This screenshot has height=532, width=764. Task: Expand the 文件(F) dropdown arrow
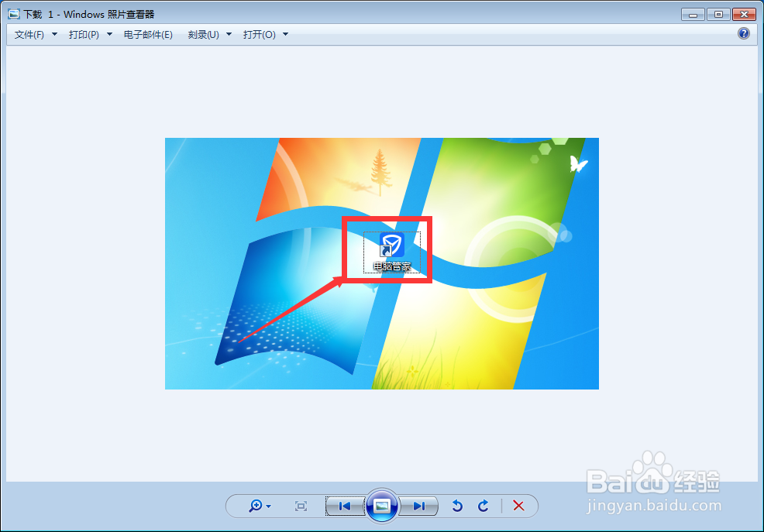coord(54,34)
